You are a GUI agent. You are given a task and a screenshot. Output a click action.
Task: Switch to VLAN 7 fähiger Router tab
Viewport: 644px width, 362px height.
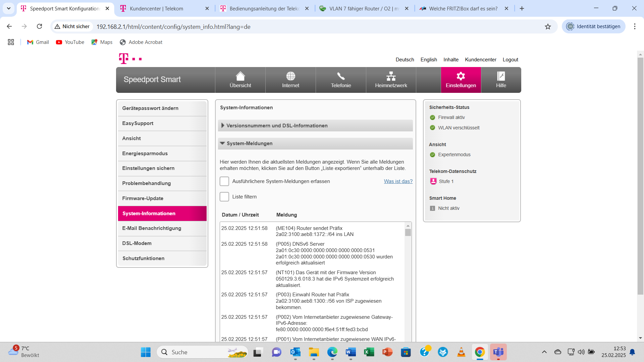[x=364, y=9]
